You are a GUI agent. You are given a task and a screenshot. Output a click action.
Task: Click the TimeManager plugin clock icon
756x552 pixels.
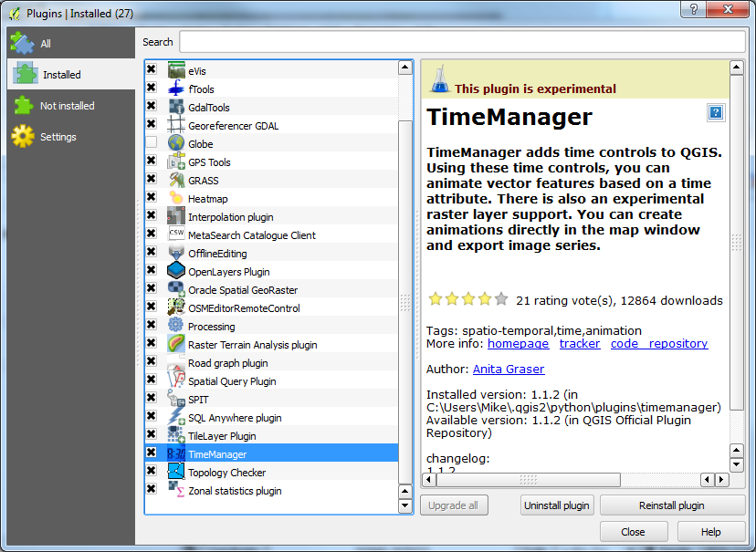[x=176, y=453]
